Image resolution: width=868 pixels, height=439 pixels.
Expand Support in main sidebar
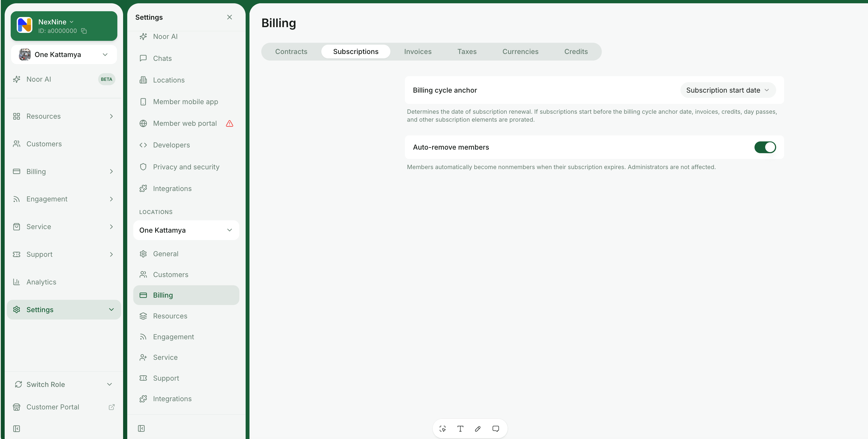64,254
